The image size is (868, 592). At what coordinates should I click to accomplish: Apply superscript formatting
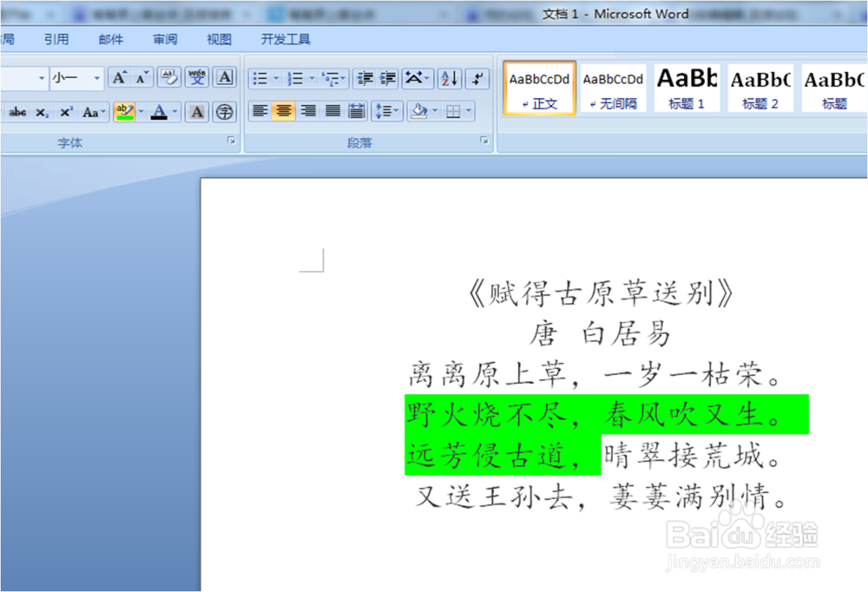65,111
